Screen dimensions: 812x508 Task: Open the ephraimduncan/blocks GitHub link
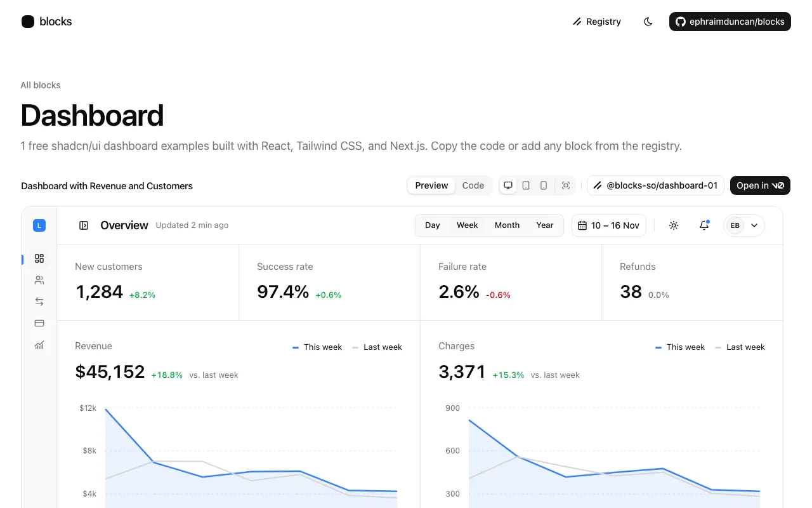click(730, 22)
